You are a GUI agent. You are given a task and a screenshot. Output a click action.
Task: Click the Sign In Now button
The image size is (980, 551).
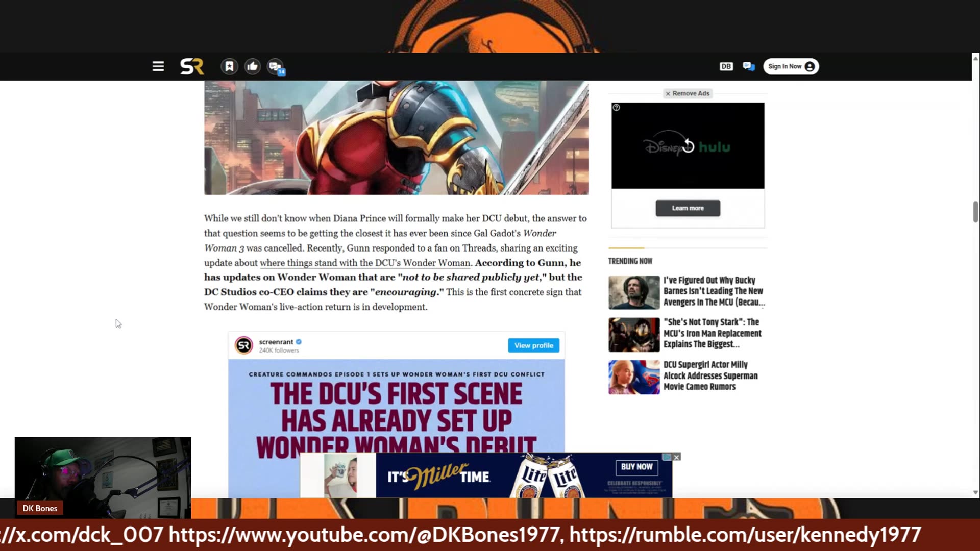pyautogui.click(x=791, y=66)
